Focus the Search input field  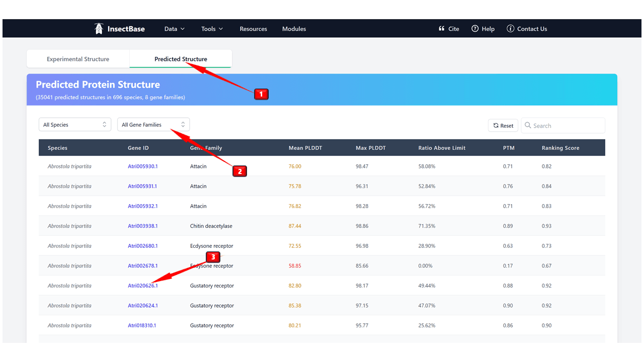pyautogui.click(x=563, y=125)
